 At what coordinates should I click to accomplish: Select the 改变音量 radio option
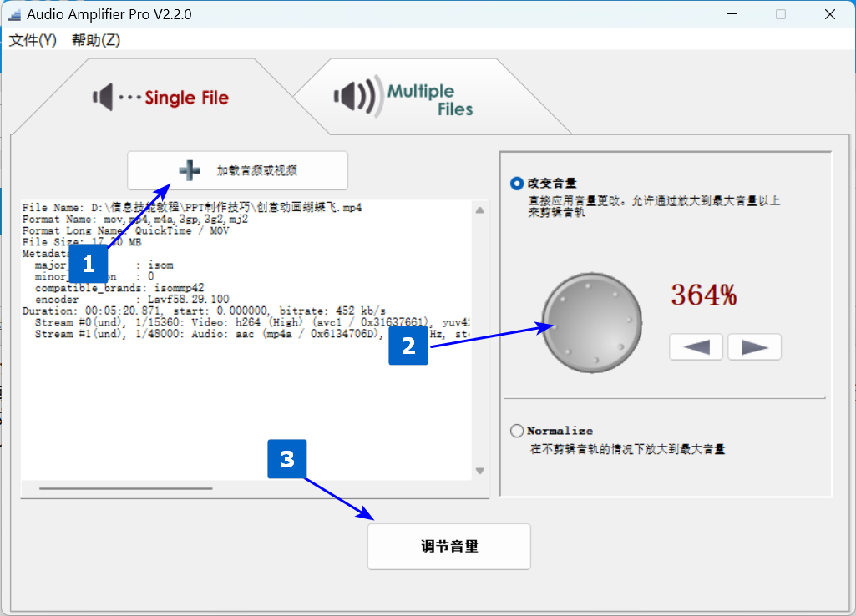517,183
